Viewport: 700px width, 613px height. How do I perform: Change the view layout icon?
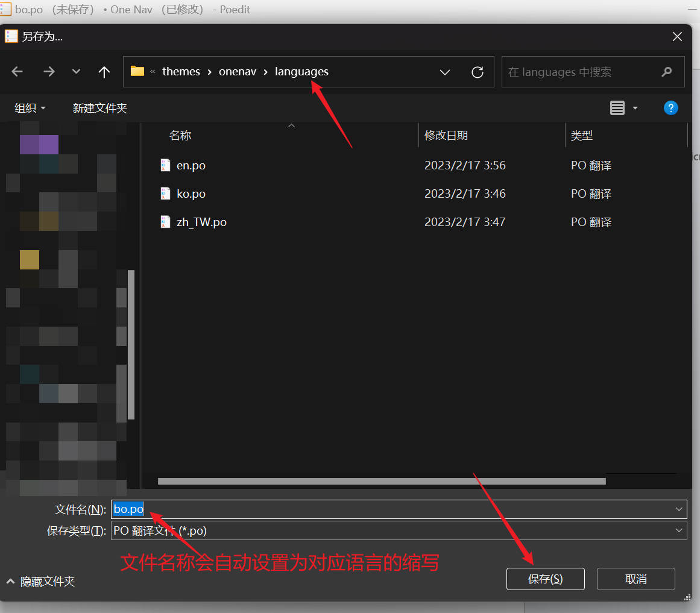click(617, 108)
